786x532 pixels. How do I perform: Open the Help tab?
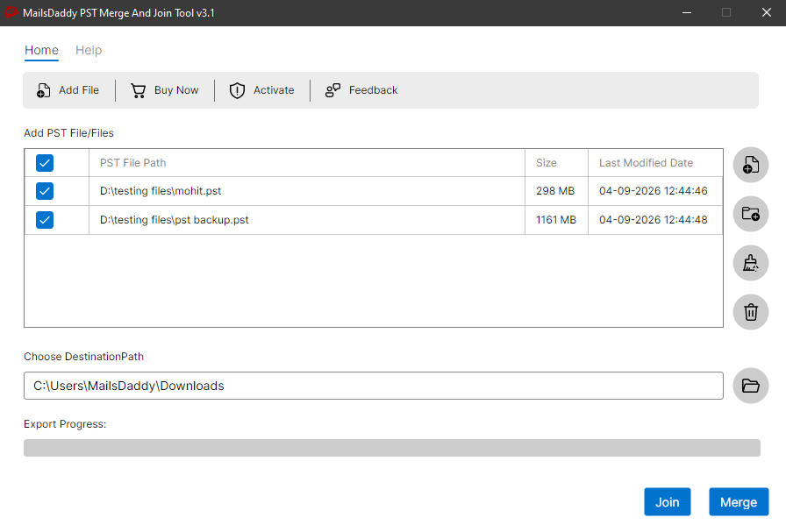[x=89, y=50]
